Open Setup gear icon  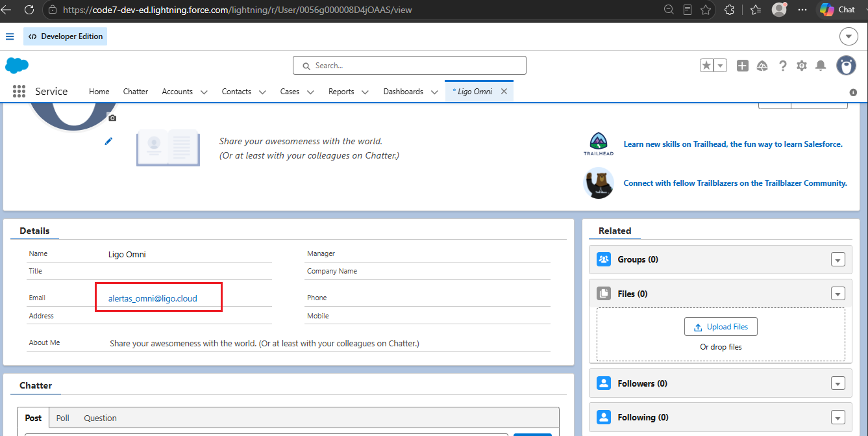click(802, 66)
